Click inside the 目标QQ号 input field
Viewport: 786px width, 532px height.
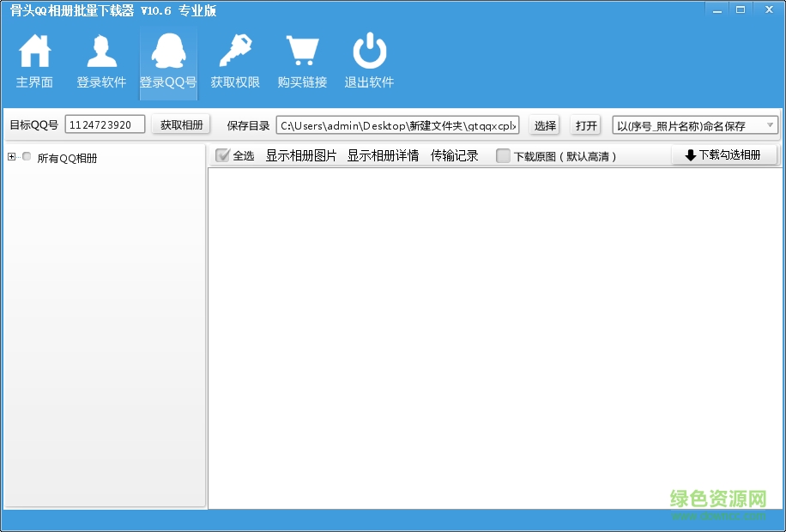(105, 124)
